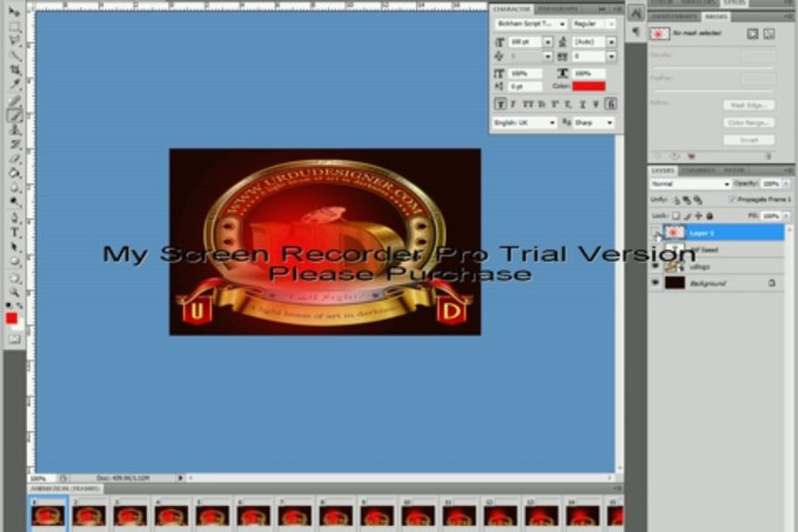Select the Dodge tool

(x=14, y=202)
